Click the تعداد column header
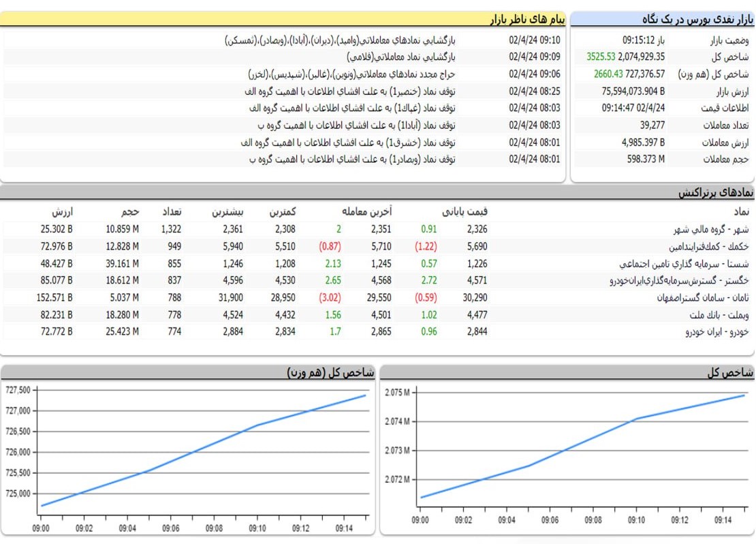Image resolution: width=756 pixels, height=544 pixels. [172, 211]
